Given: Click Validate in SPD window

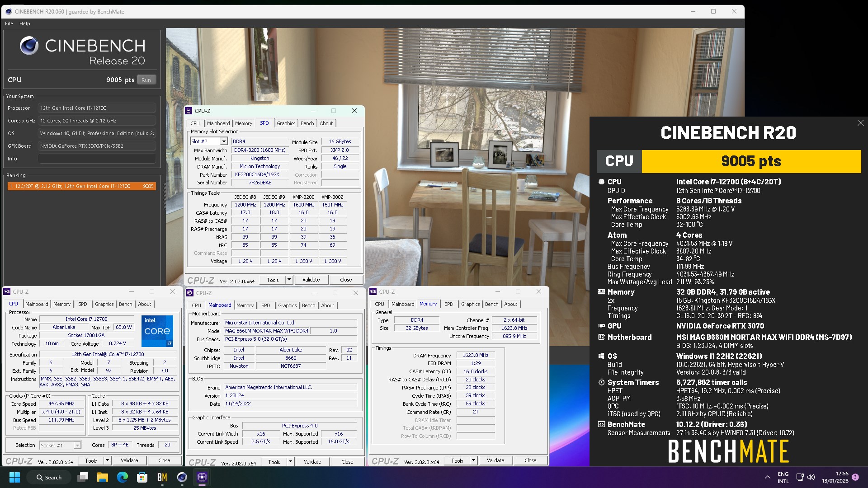Looking at the screenshot, I should (x=311, y=280).
